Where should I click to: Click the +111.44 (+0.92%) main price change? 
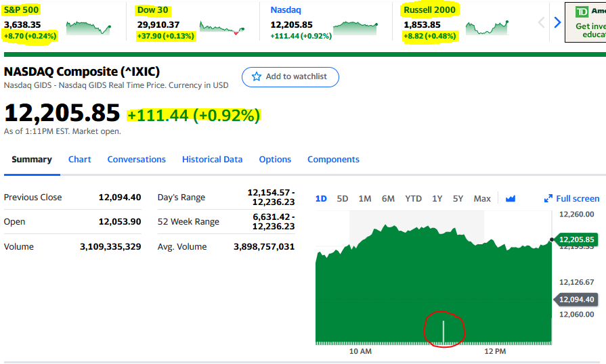point(194,116)
